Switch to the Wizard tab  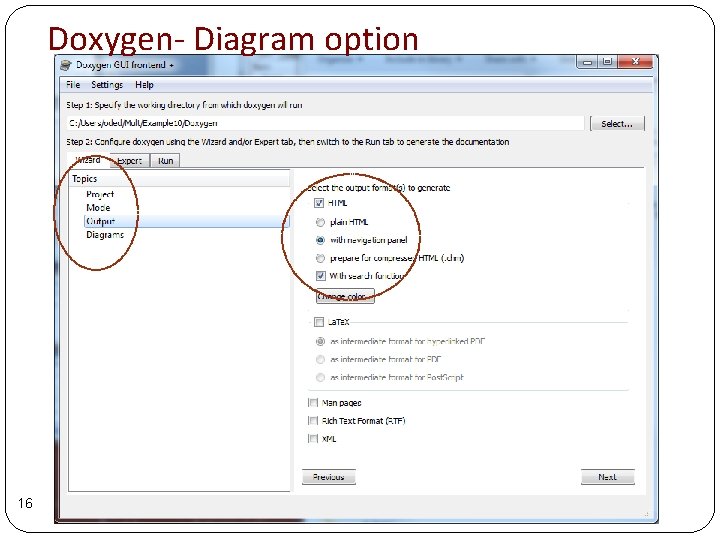[88, 160]
